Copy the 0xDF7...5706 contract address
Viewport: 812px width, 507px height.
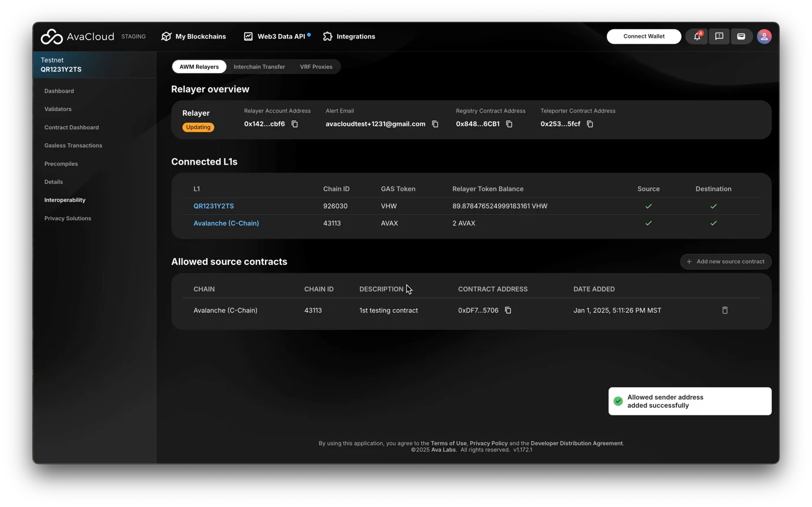point(508,310)
